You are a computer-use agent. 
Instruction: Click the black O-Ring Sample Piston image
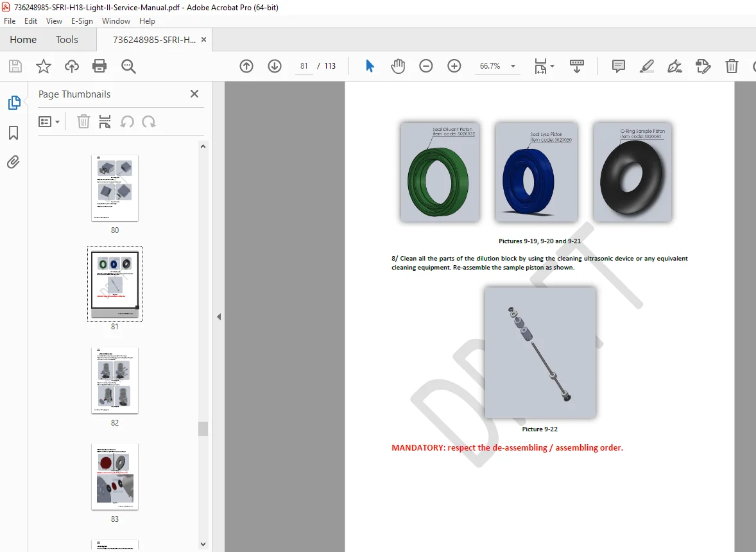(633, 172)
